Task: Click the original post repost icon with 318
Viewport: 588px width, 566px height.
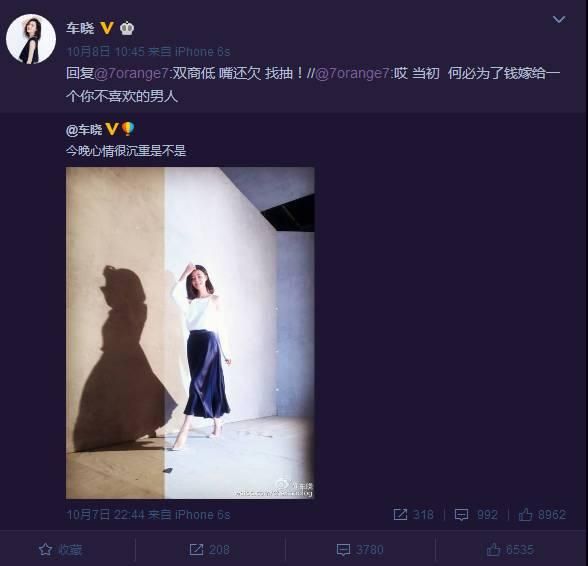Action: (x=413, y=514)
